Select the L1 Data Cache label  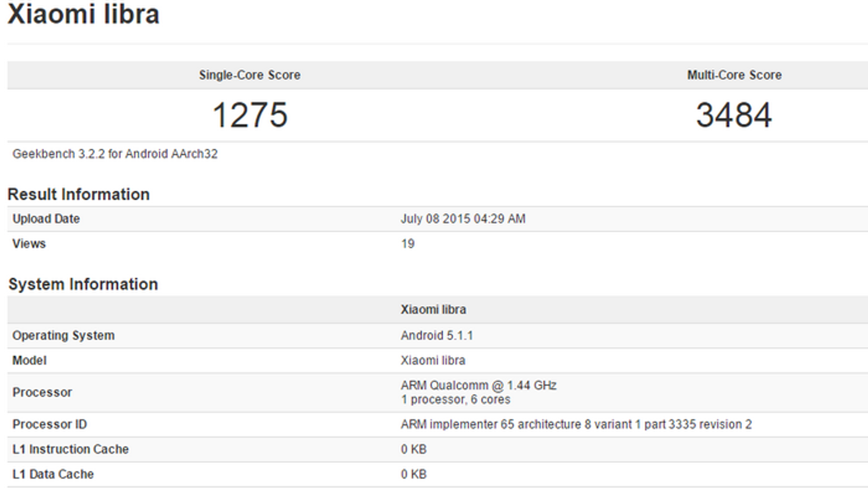(x=53, y=474)
